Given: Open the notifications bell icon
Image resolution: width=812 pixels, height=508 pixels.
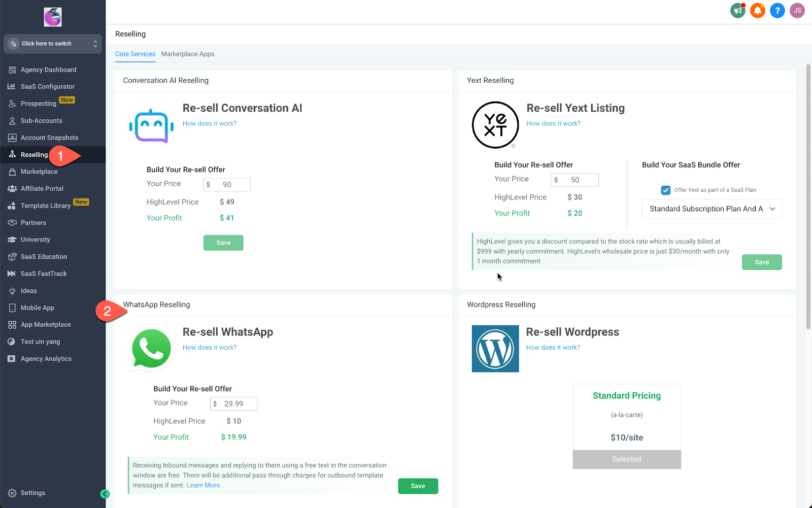Looking at the screenshot, I should (x=757, y=10).
